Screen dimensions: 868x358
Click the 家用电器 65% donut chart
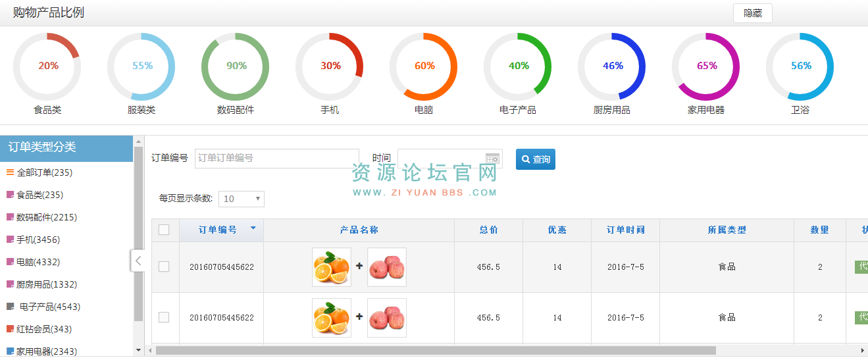coord(706,66)
